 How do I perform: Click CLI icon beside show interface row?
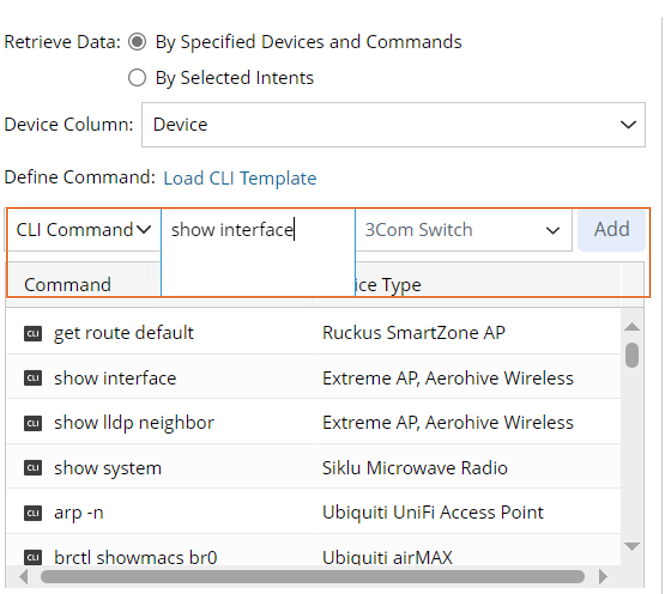coord(33,378)
